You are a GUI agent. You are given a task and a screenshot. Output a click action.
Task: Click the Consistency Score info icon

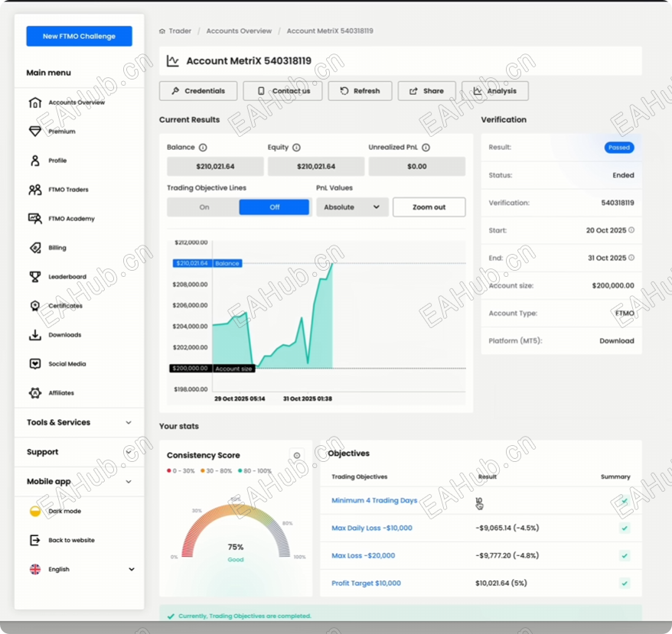(x=296, y=455)
